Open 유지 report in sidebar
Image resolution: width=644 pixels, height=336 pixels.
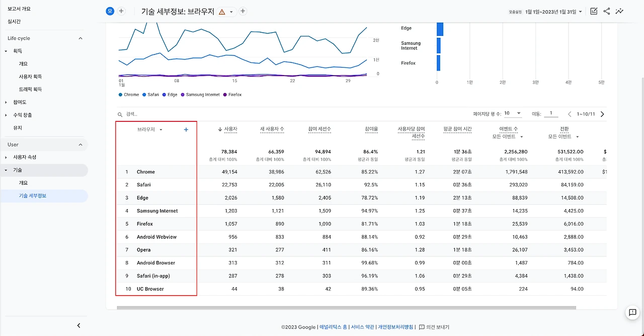[x=18, y=128]
